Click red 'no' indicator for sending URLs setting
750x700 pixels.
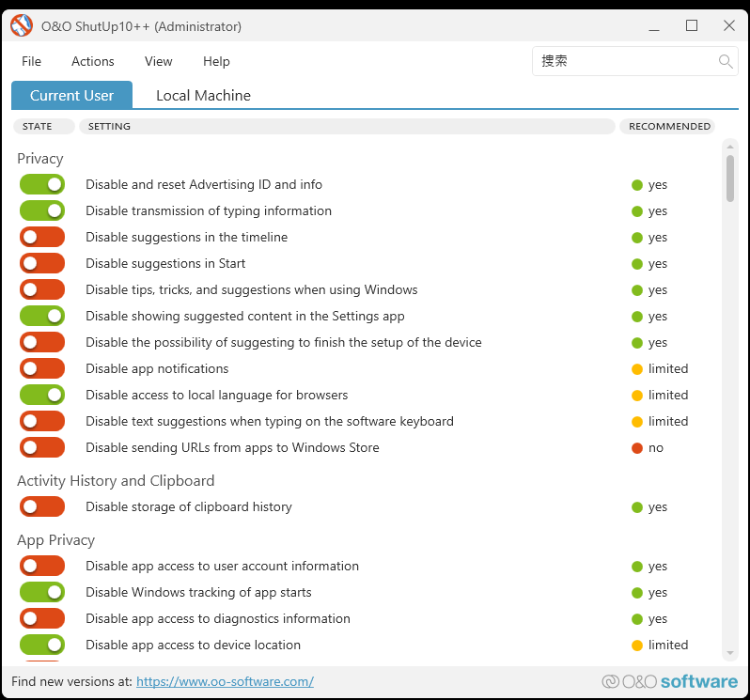pyautogui.click(x=637, y=448)
